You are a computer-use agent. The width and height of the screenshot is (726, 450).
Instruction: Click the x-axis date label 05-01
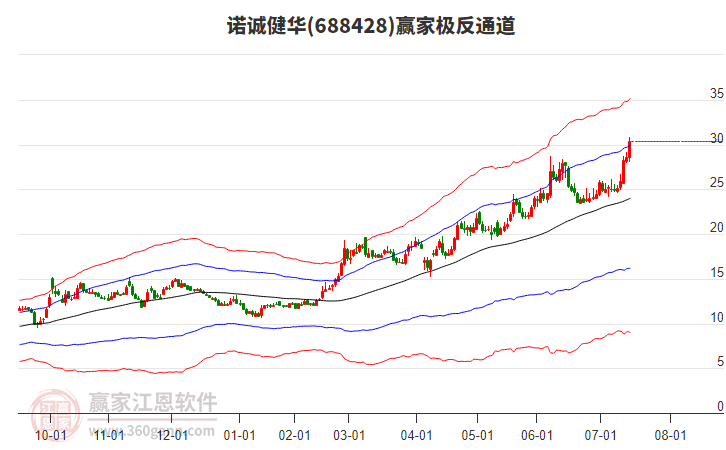(x=477, y=436)
